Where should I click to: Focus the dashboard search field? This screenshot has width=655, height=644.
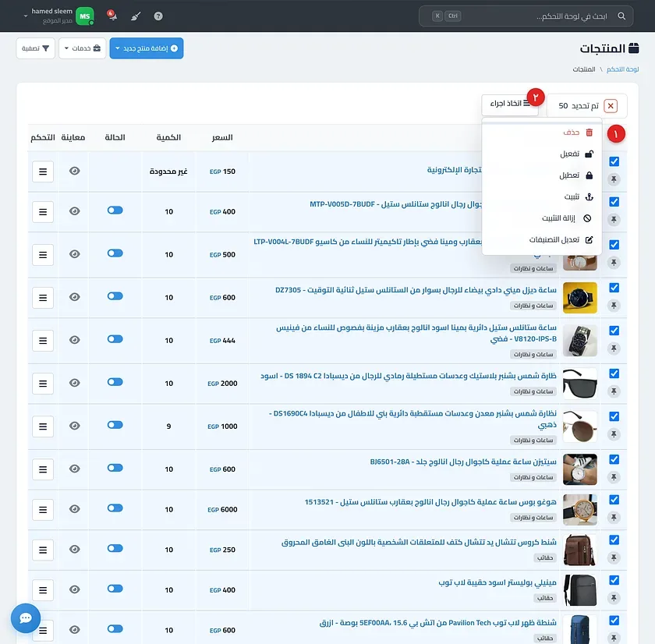(x=526, y=16)
